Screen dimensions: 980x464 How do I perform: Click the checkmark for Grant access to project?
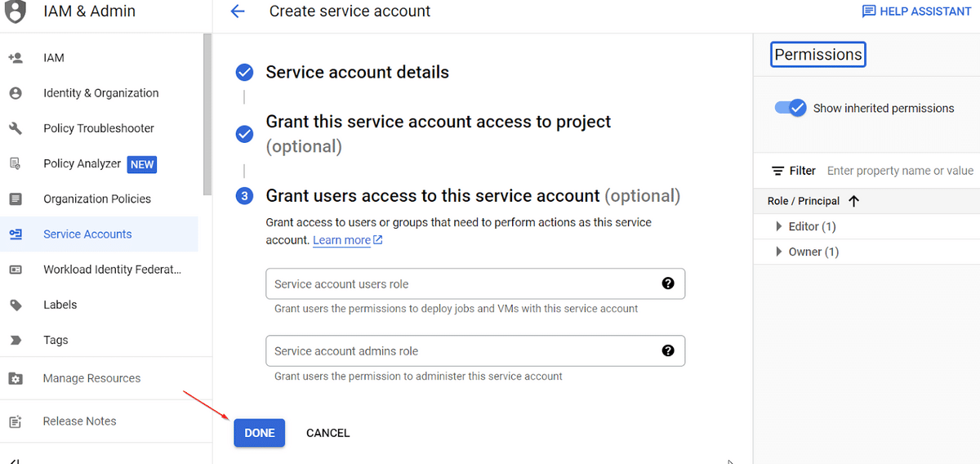[244, 134]
